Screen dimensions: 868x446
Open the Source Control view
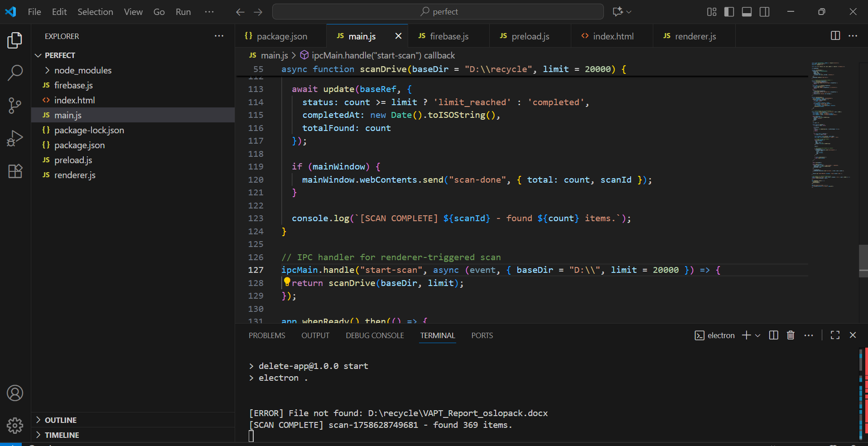tap(15, 105)
